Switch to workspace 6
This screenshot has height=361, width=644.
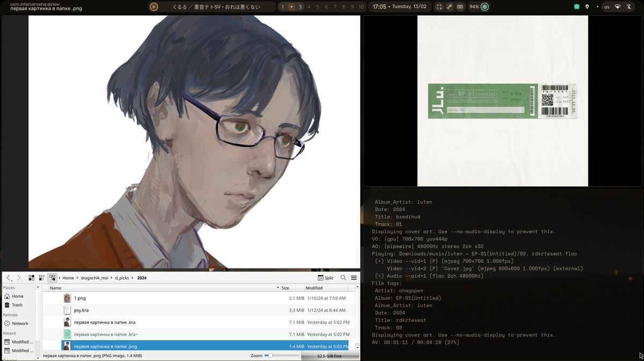[x=326, y=7]
